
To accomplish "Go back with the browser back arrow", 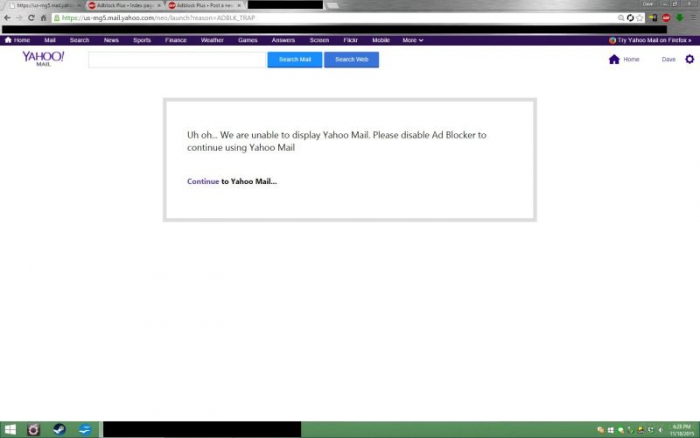I will point(7,18).
